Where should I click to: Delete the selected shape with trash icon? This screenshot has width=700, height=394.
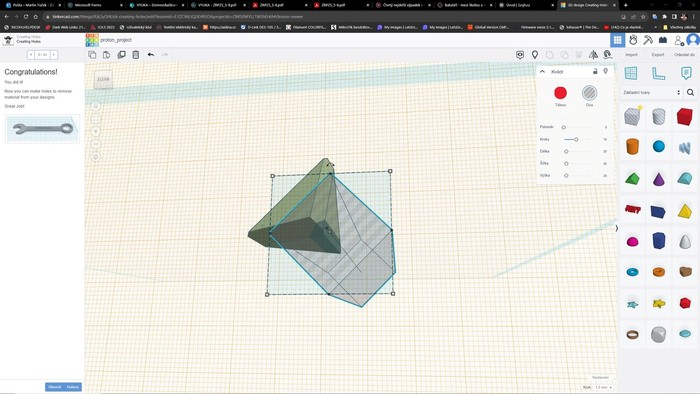(136, 54)
